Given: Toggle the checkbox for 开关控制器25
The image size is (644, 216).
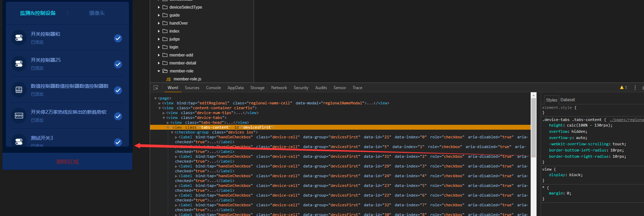Looking at the screenshot, I should [x=118, y=64].
